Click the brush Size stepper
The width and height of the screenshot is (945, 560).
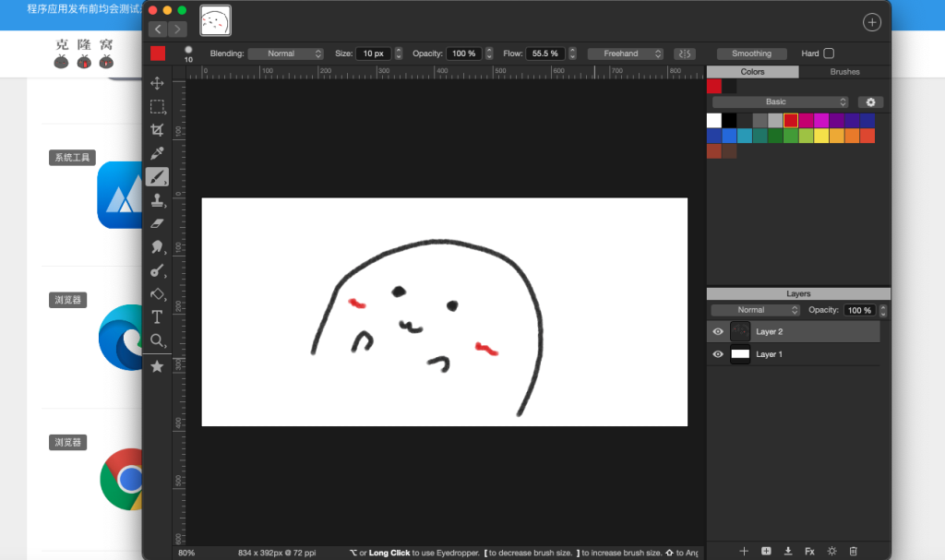[x=399, y=54]
